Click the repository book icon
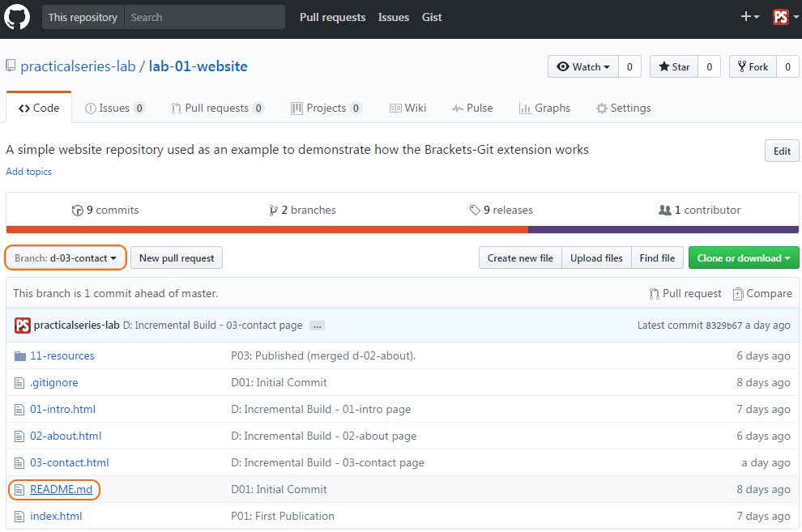802x532 pixels. click(x=11, y=66)
